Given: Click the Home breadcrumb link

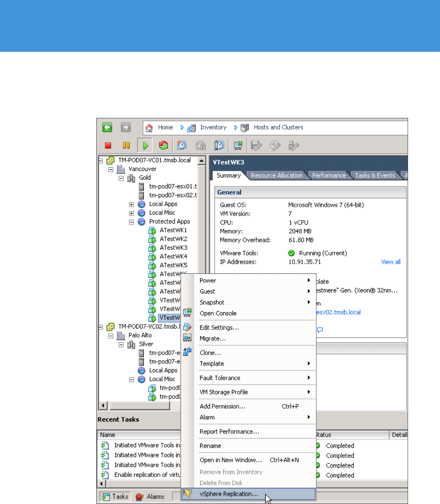Looking at the screenshot, I should [165, 127].
